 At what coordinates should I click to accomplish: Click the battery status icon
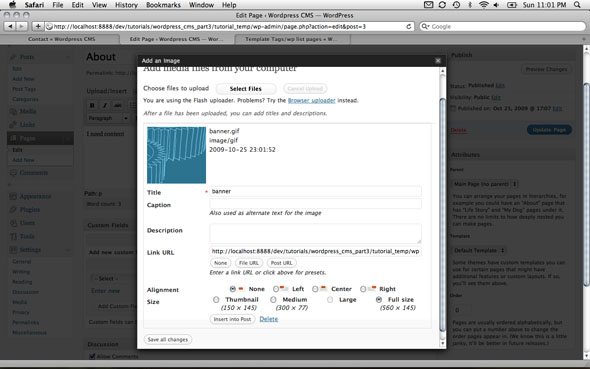[x=512, y=5]
